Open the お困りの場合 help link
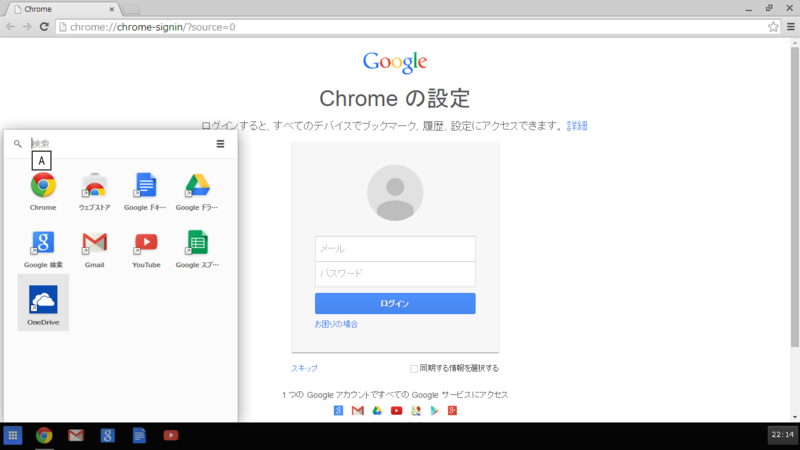 (336, 324)
